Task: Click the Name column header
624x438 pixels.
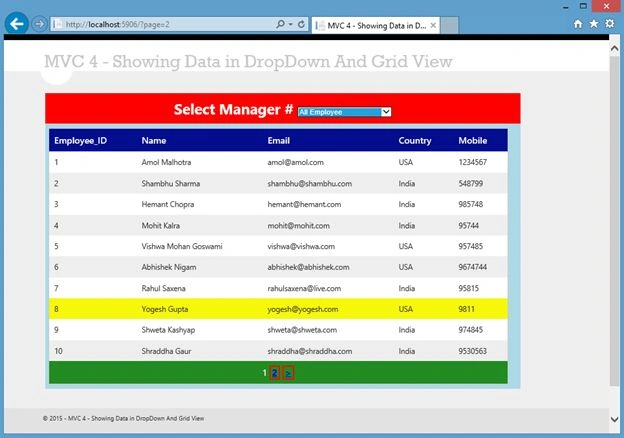Action: tap(154, 141)
